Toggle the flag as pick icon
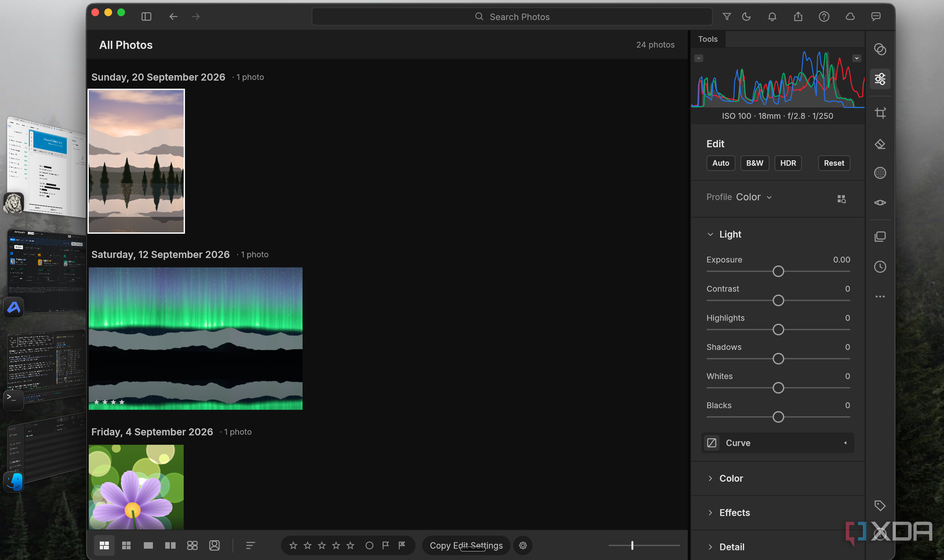Viewport: 944px width, 560px height. click(386, 545)
